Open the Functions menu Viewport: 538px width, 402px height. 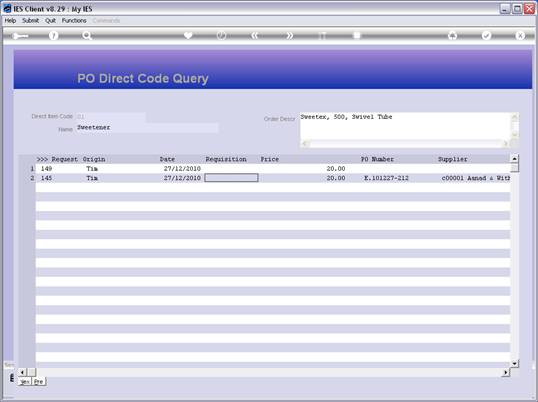(74, 21)
